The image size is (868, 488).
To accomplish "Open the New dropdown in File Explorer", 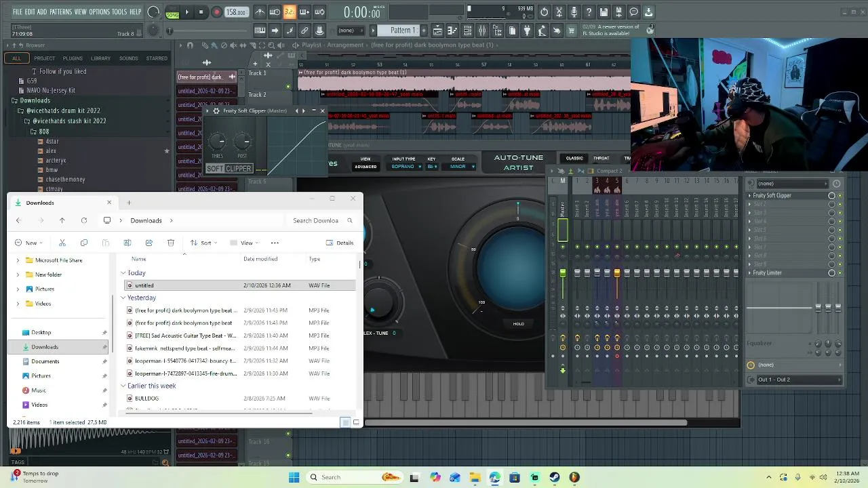I will 28,243.
